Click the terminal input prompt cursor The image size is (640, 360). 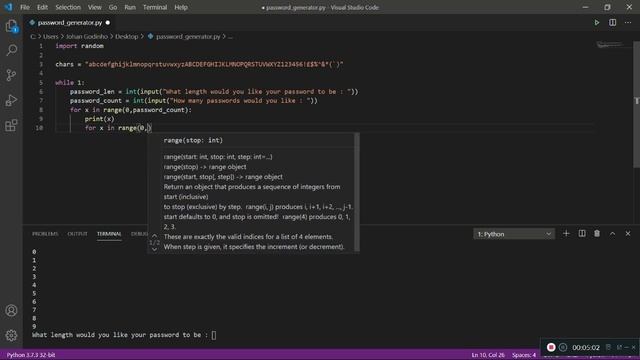214,335
